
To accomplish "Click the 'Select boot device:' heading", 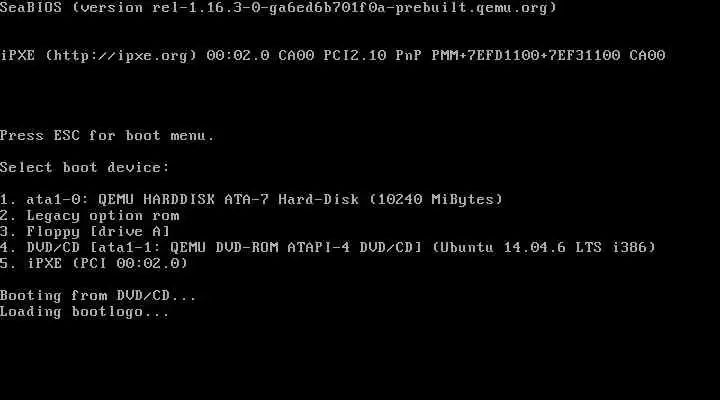I will pyautogui.click(x=84, y=167).
